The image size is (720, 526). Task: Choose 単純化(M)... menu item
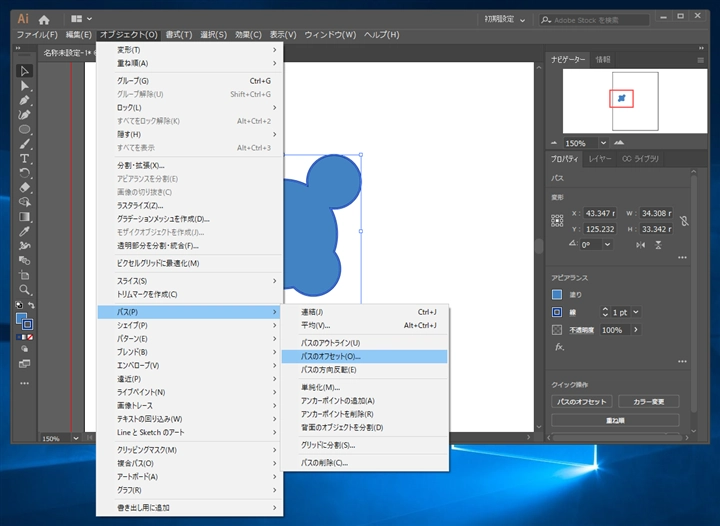365,388
